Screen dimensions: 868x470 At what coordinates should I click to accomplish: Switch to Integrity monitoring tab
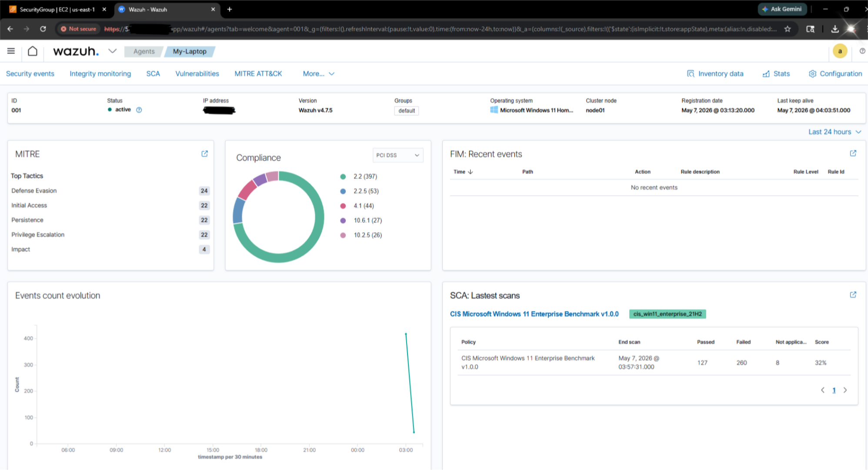point(100,74)
